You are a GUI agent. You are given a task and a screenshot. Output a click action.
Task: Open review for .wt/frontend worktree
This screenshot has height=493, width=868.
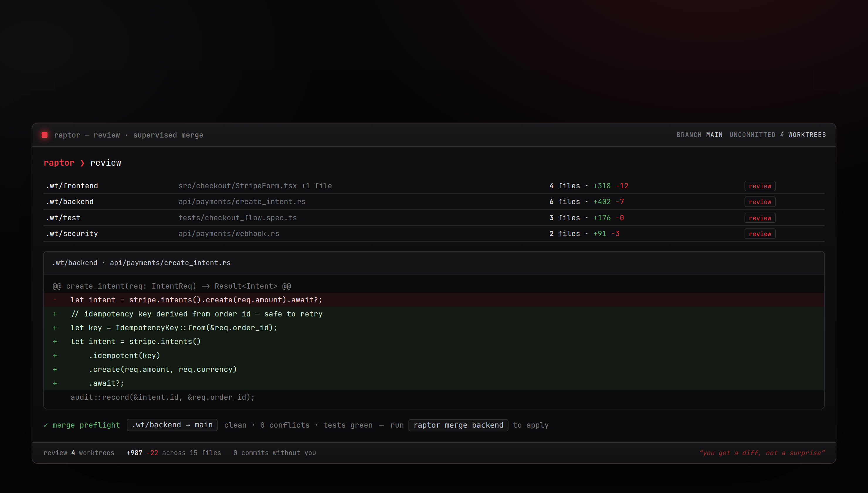tap(760, 186)
